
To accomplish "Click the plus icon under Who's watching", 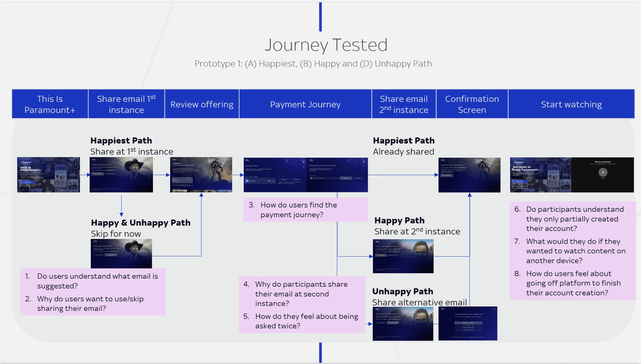I will (603, 172).
